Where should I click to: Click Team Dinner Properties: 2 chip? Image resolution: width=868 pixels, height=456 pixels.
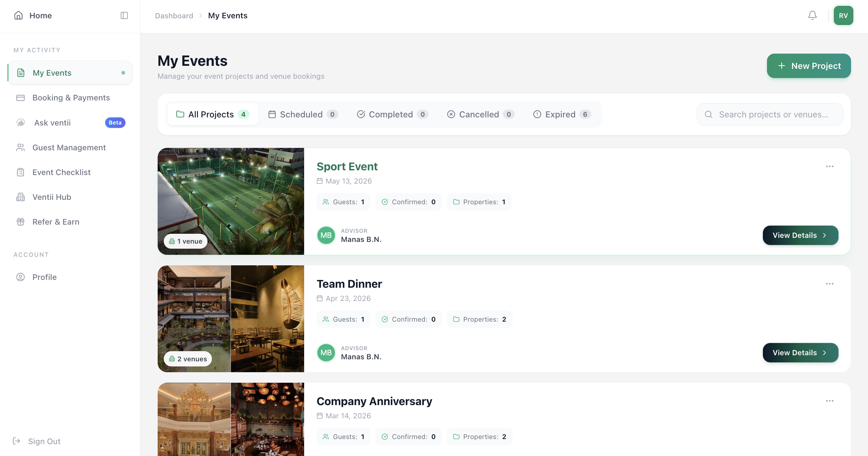point(479,319)
